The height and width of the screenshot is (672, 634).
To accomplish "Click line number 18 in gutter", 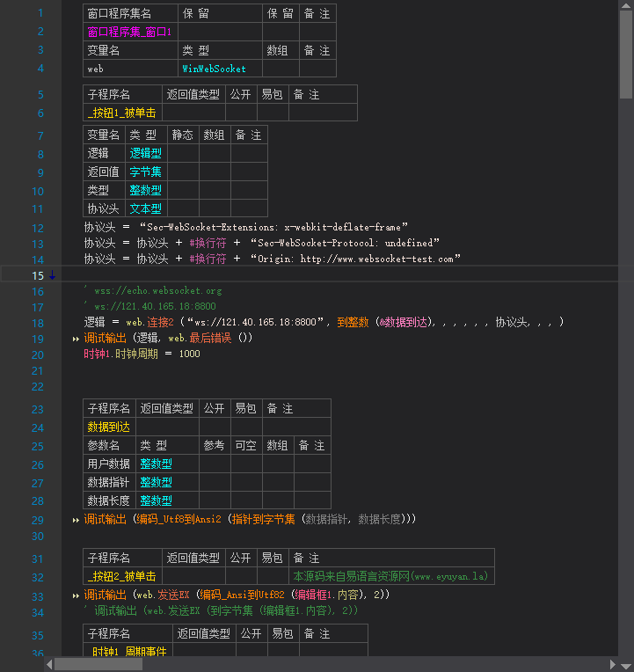I will [38, 323].
